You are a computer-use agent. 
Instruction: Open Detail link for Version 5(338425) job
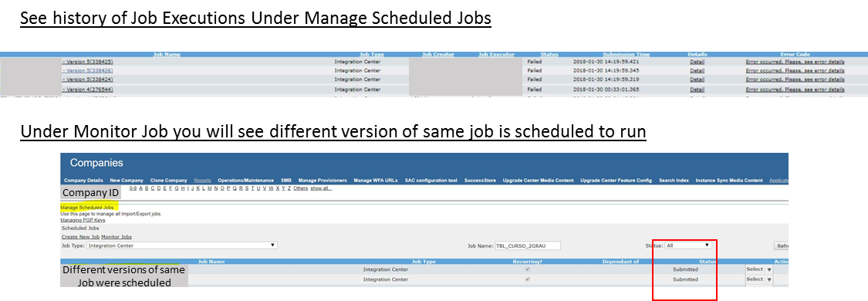pos(697,62)
